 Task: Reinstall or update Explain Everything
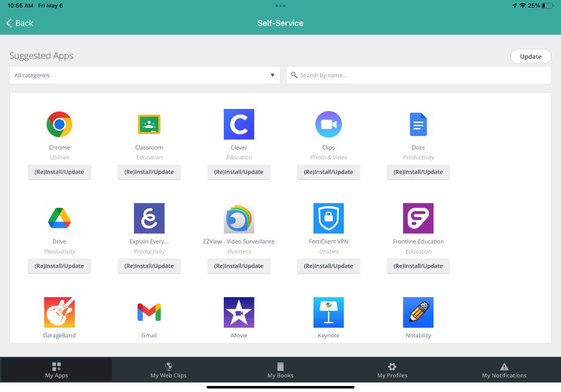point(149,266)
